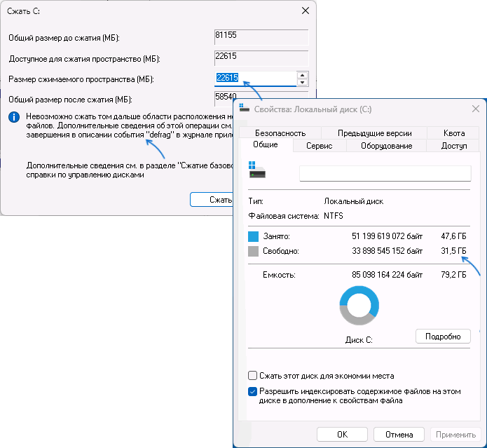Click the blue Занято color square
This screenshot has width=487, height=448.
pyautogui.click(x=253, y=236)
